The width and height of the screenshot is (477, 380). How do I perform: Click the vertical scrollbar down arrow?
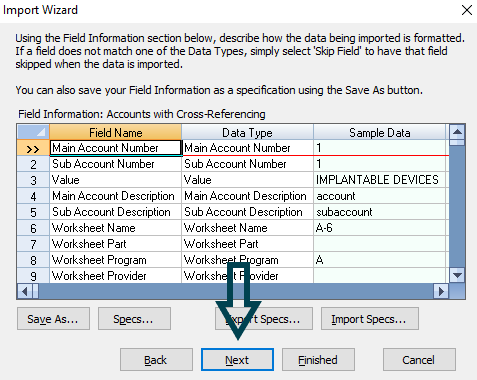pyautogui.click(x=457, y=275)
